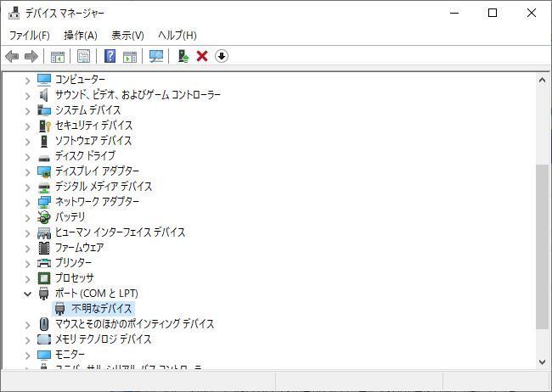Expand the ソフトウェア デバイス node
The width and height of the screenshot is (552, 392).
coord(28,142)
